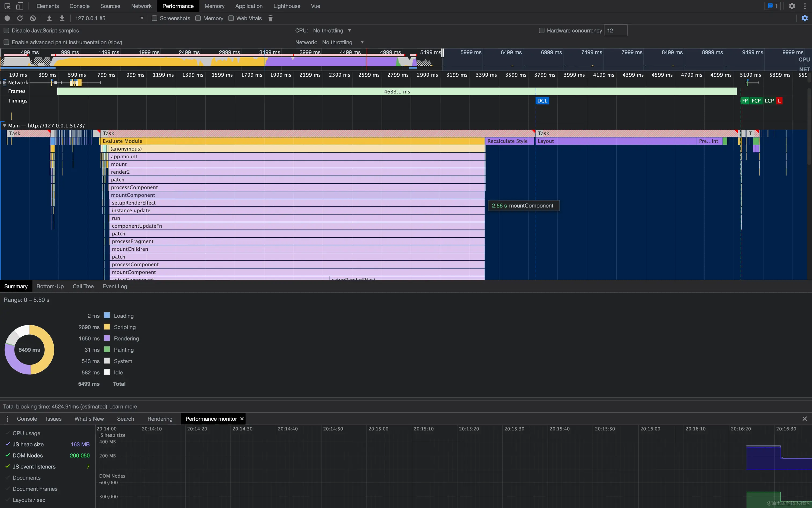This screenshot has height=508, width=812.
Task: Start recording with the record button
Action: [7, 18]
